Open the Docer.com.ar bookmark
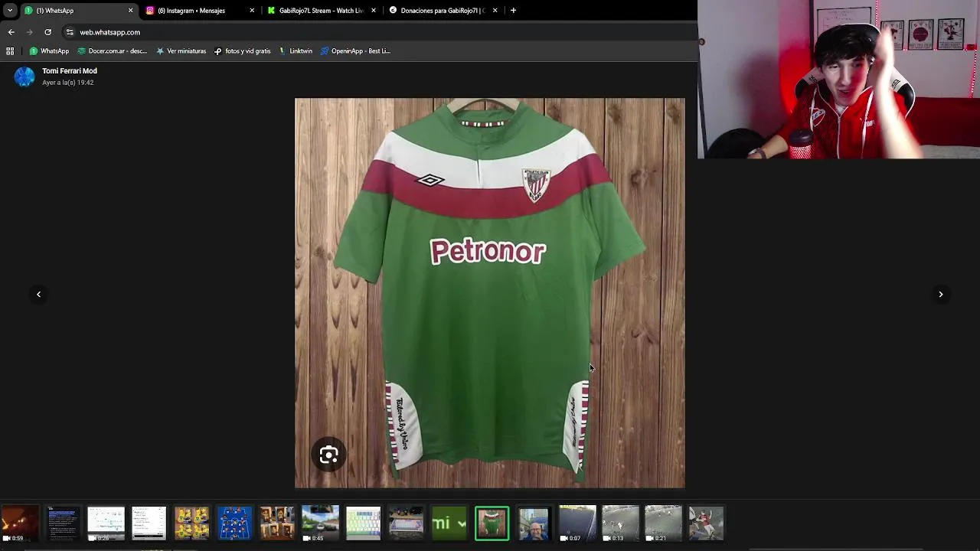Screen dimensions: 980x551 pos(113,51)
